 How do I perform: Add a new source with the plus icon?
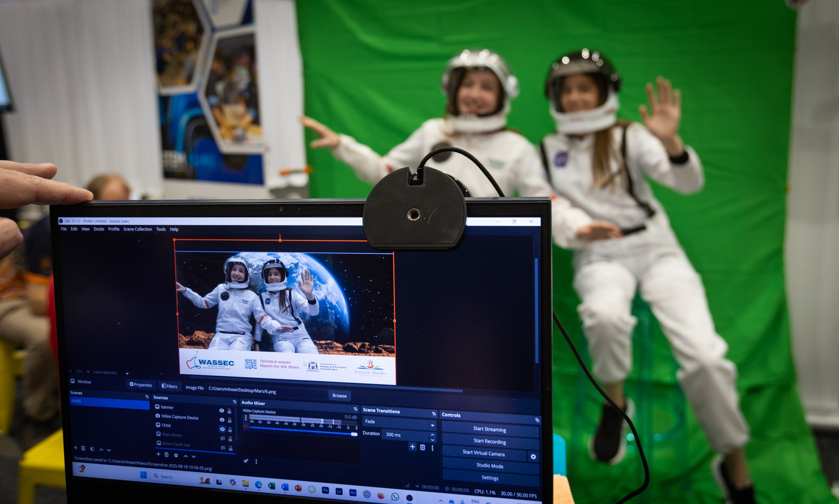[158, 454]
